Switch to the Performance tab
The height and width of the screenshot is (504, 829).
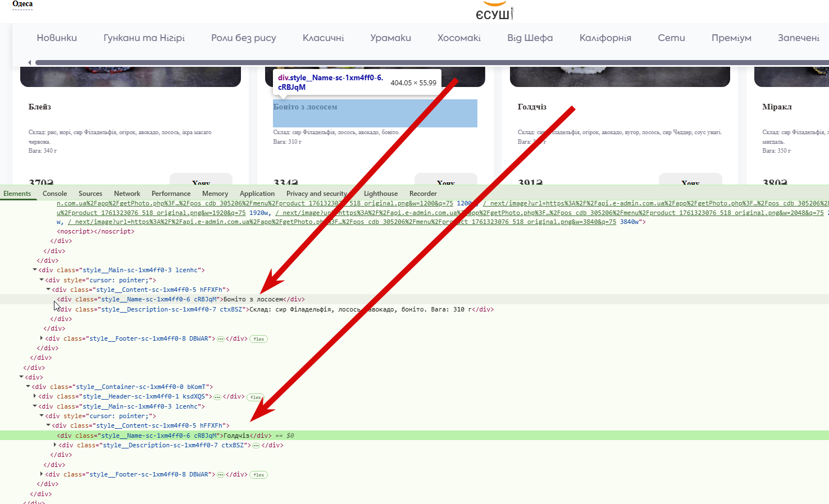point(171,194)
